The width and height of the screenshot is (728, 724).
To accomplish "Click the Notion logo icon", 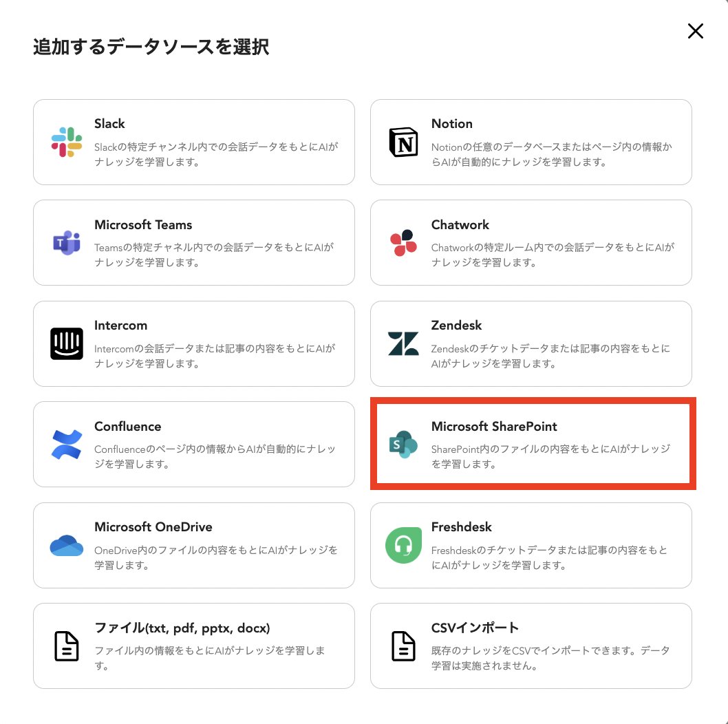I will pyautogui.click(x=403, y=142).
